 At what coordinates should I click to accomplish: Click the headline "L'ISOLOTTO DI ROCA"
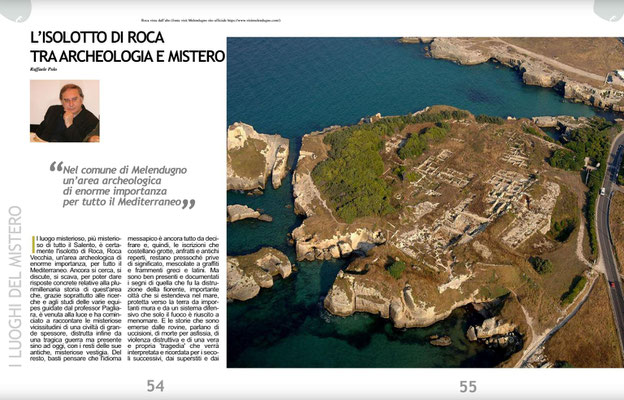click(x=98, y=37)
